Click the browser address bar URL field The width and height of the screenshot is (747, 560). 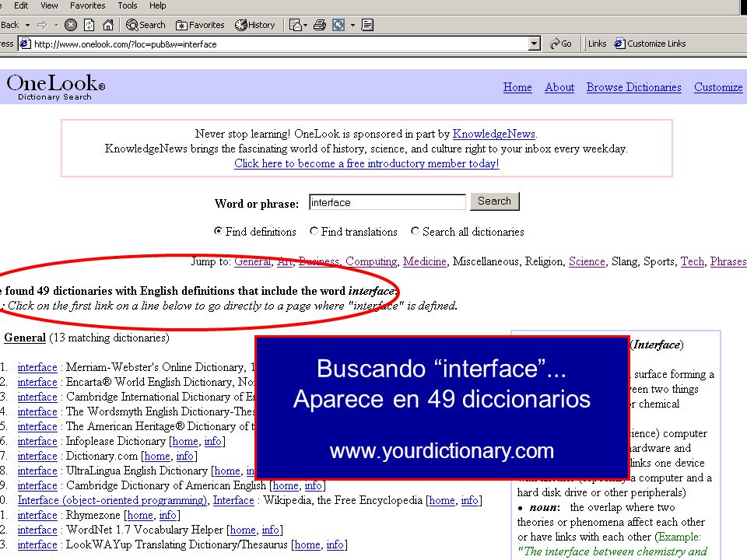click(279, 44)
